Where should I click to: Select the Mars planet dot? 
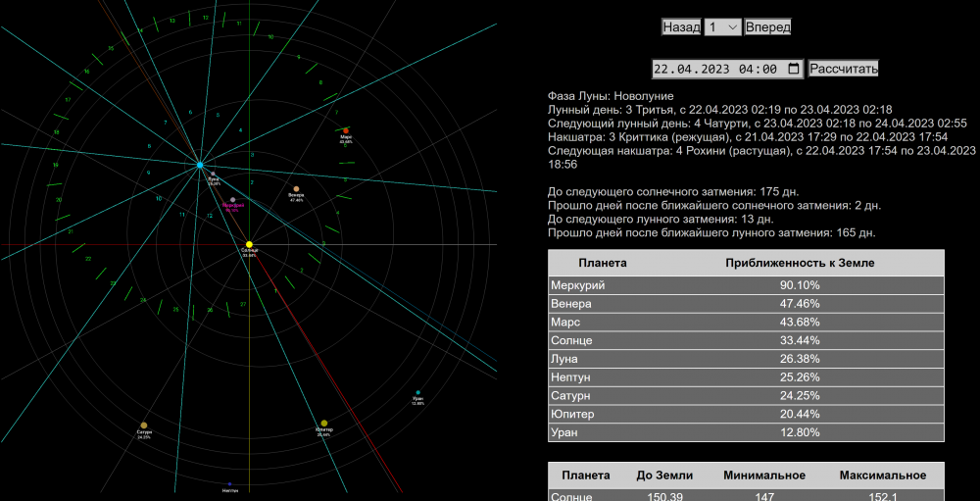[346, 129]
